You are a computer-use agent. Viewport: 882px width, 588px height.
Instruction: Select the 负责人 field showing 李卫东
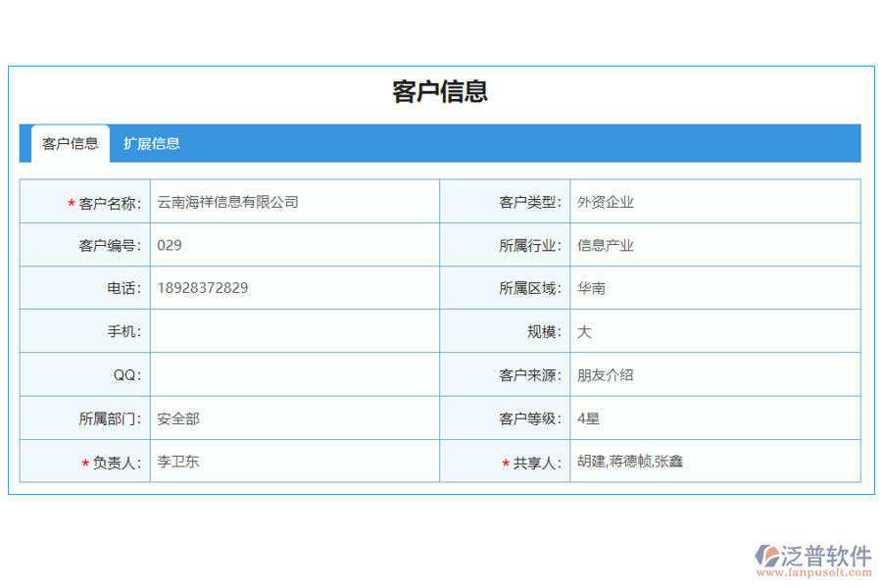point(294,461)
